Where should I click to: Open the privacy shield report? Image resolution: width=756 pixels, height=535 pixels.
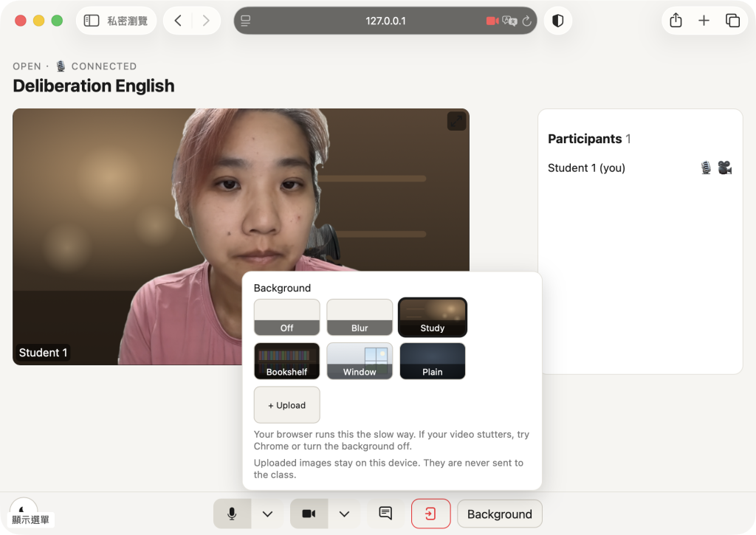pos(558,21)
